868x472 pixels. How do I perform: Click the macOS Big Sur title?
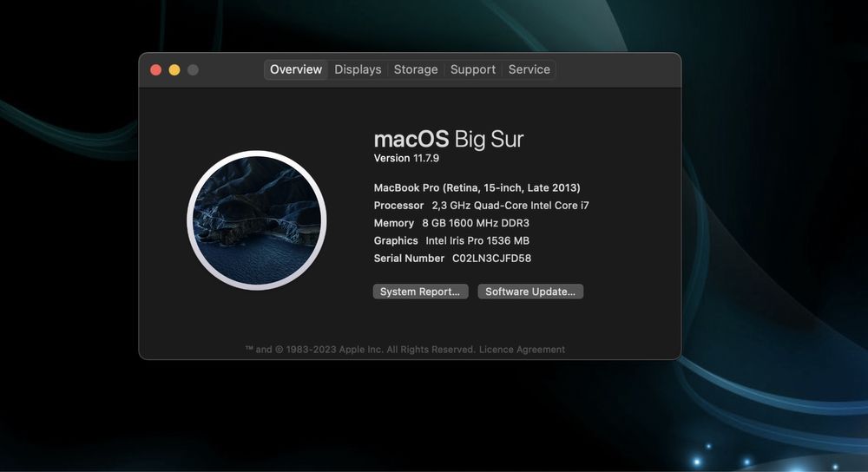pos(449,139)
